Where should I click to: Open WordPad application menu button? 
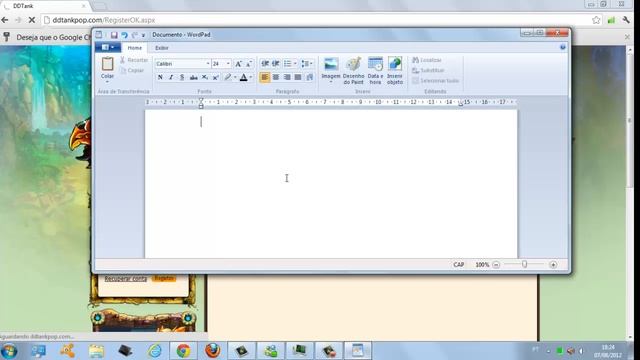[x=107, y=47]
